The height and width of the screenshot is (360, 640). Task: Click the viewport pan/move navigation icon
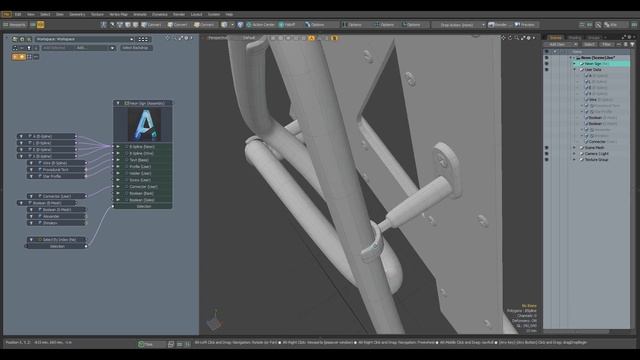coord(503,38)
